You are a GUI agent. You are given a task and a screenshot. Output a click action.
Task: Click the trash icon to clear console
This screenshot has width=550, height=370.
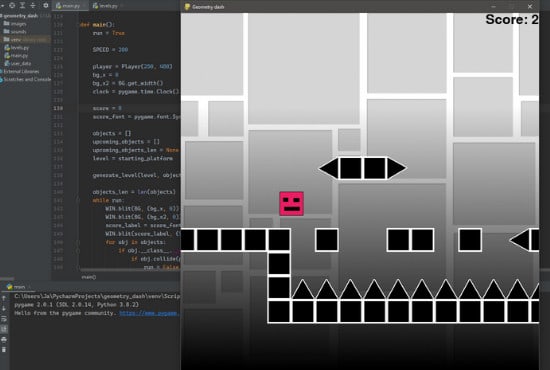tap(4, 350)
